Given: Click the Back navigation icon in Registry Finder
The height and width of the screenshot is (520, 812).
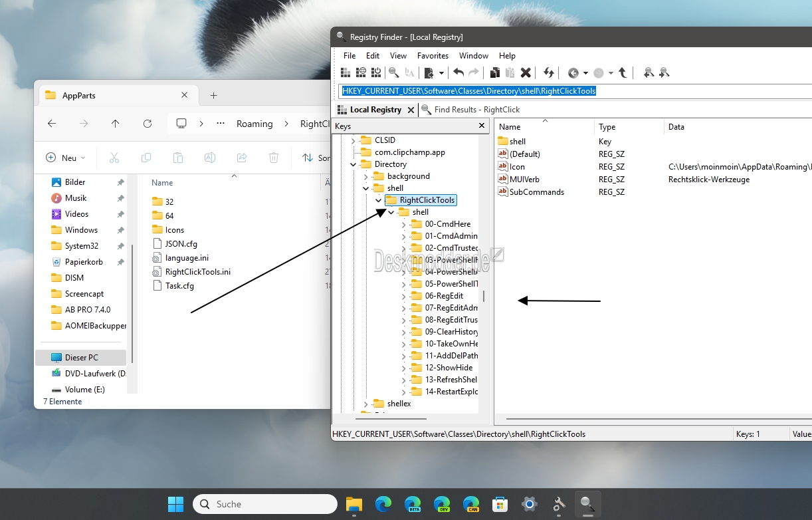Looking at the screenshot, I should [573, 72].
